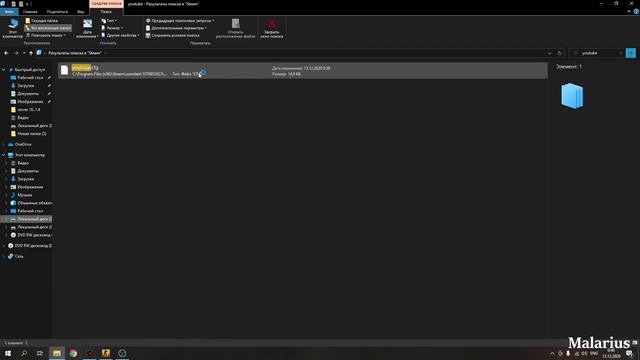Open Task View on taskbar
Screen dimensions: 640x360
(40, 353)
